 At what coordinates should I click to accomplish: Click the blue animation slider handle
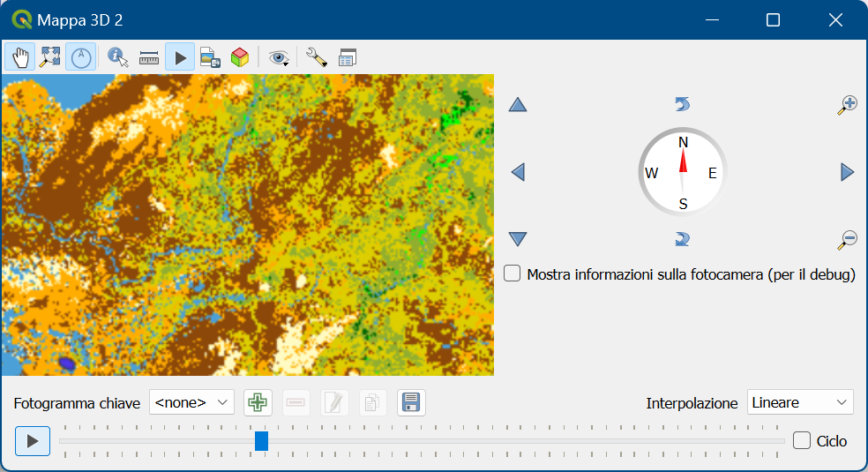click(261, 441)
